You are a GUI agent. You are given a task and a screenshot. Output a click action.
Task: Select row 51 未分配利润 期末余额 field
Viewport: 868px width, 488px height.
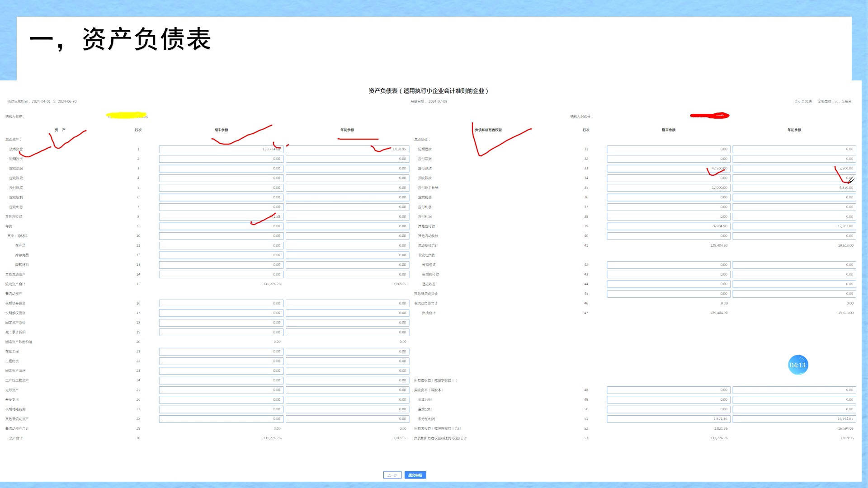pyautogui.click(x=669, y=419)
